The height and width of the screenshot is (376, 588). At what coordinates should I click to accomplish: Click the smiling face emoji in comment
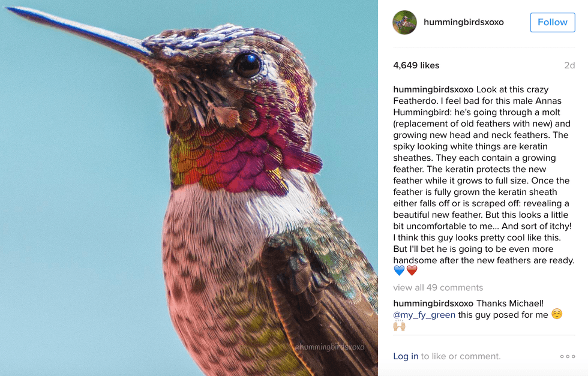coord(557,314)
